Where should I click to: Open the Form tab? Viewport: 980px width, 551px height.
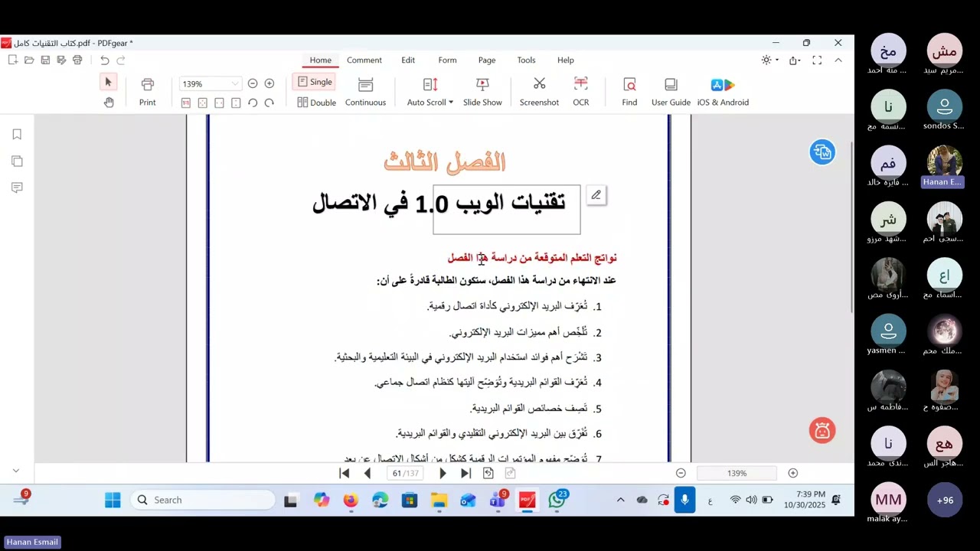click(447, 60)
